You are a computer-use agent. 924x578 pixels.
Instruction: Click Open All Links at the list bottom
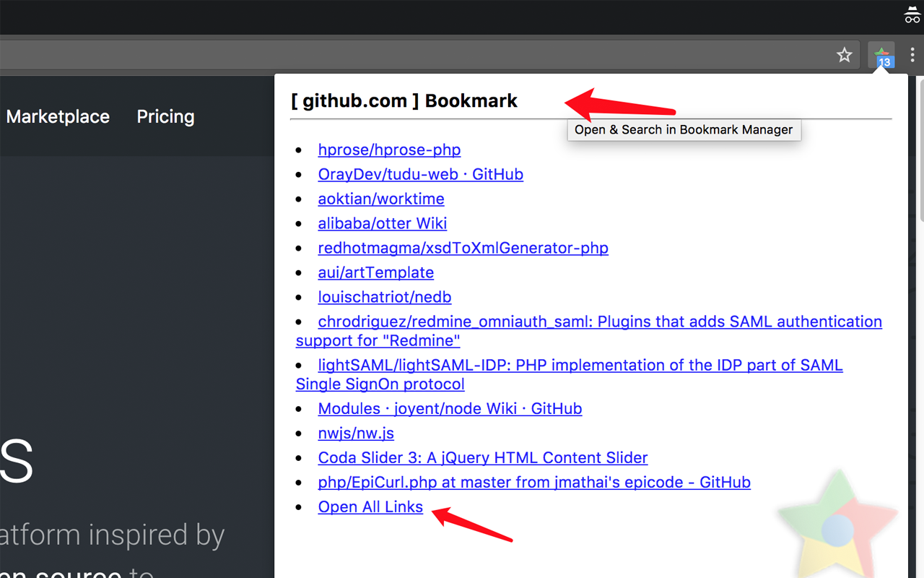370,506
